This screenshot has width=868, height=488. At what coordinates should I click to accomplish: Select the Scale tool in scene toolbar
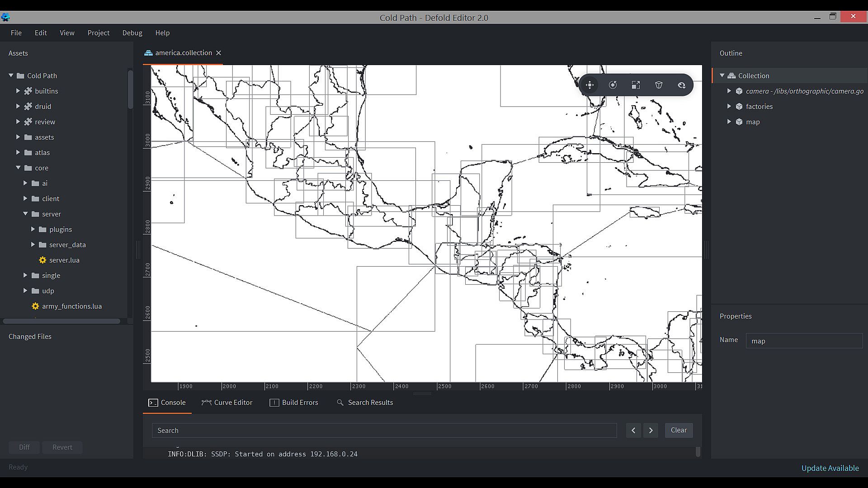[x=636, y=85]
